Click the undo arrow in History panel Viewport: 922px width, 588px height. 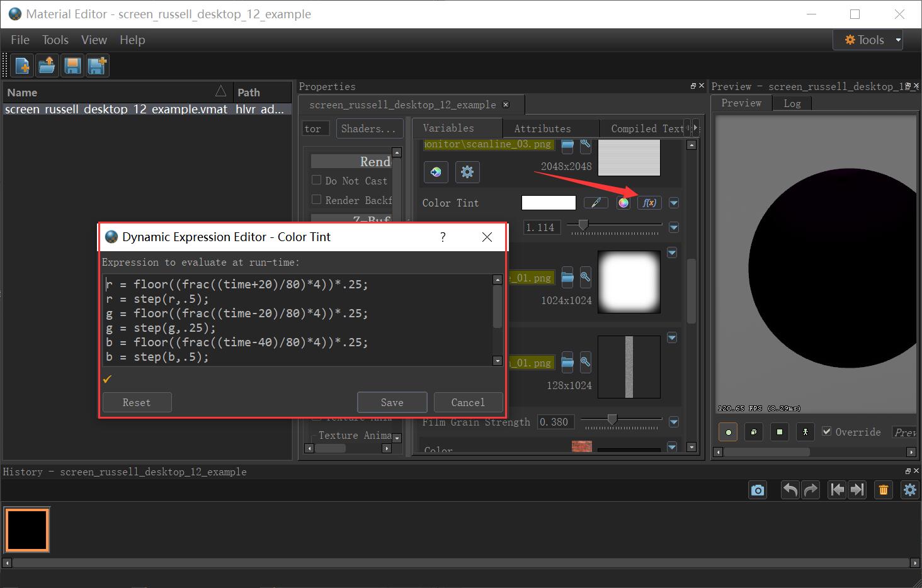[x=789, y=490]
